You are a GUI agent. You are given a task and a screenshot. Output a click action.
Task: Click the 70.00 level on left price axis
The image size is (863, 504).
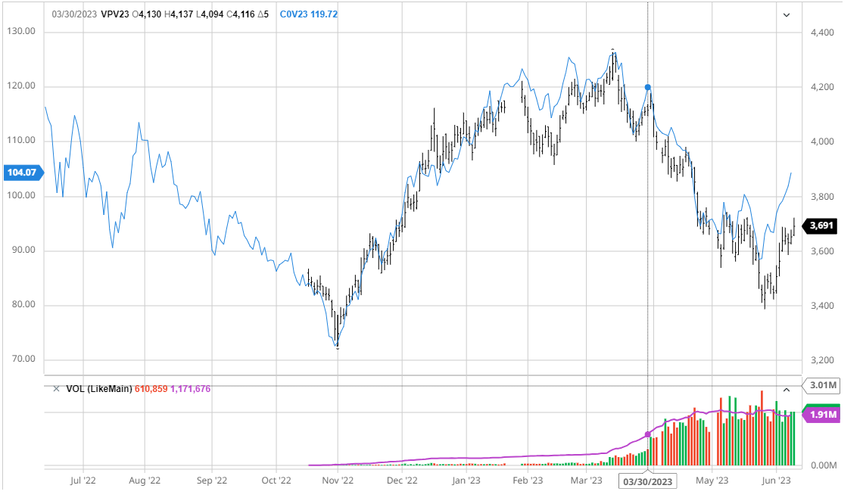[x=21, y=359]
